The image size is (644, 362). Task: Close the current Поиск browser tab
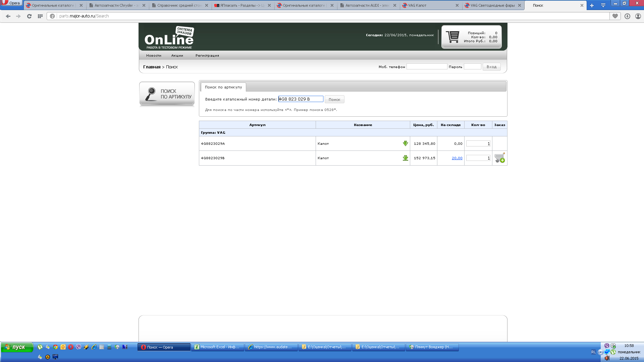pos(582,5)
